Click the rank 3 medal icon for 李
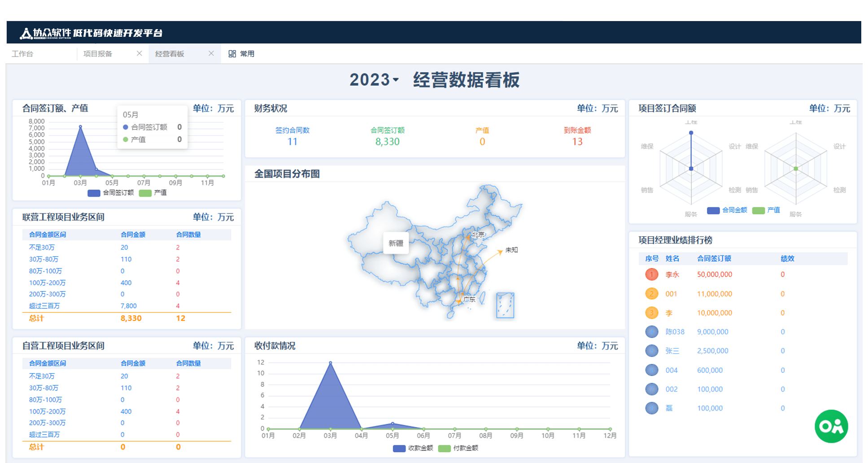Image resolution: width=868 pixels, height=463 pixels. 651,313
